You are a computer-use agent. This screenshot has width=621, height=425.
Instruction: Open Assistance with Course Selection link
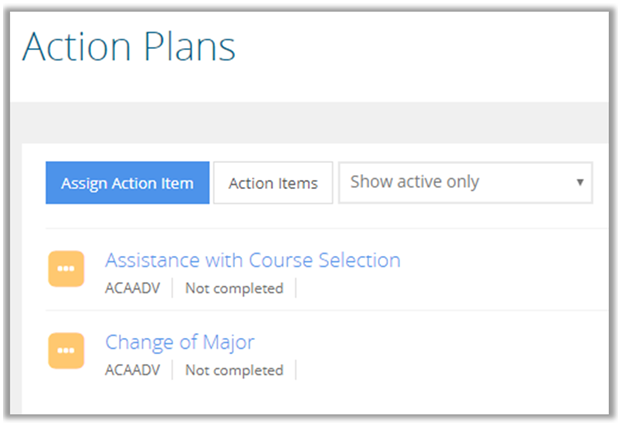[252, 260]
